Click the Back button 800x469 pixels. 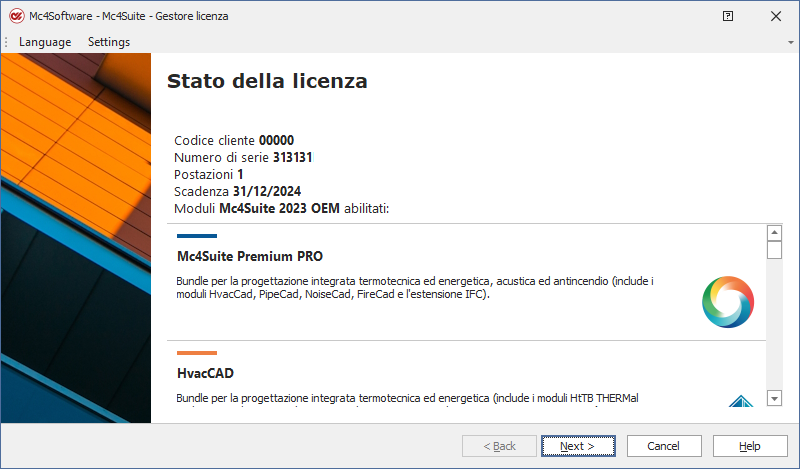point(499,446)
